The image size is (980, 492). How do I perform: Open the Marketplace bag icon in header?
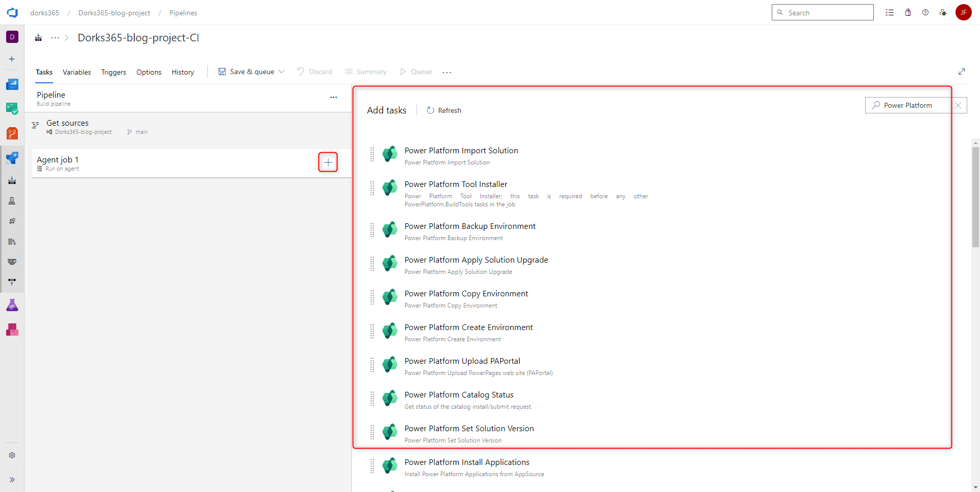(908, 12)
